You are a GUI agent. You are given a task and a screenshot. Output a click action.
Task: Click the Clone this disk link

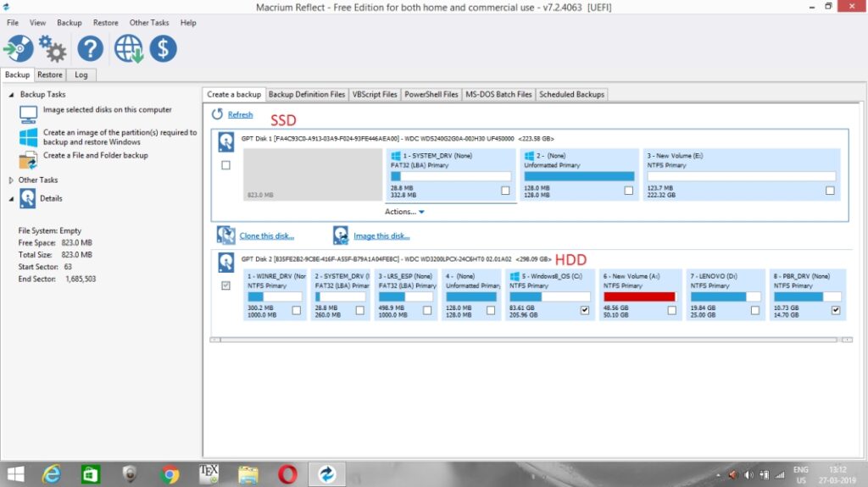[x=267, y=235]
